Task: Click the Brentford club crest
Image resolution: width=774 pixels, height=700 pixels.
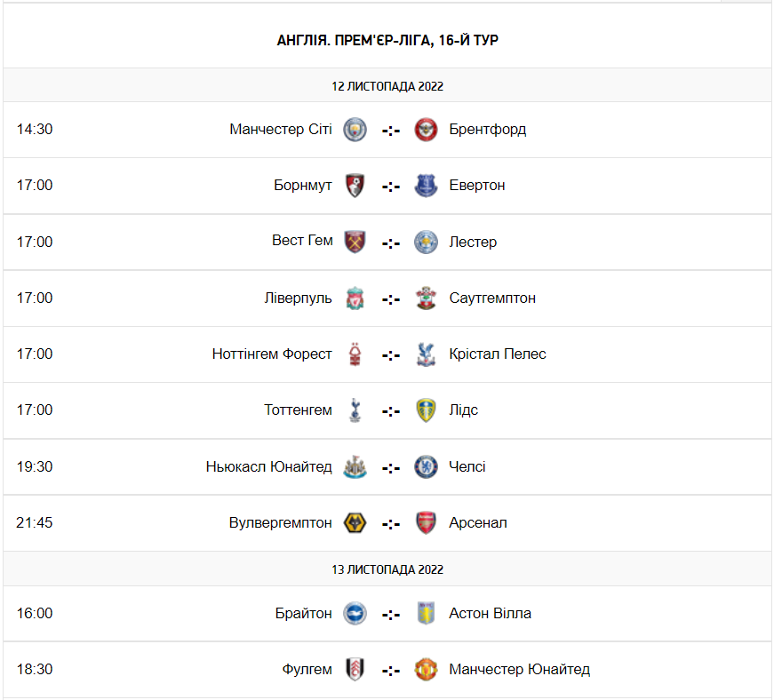Action: [427, 130]
